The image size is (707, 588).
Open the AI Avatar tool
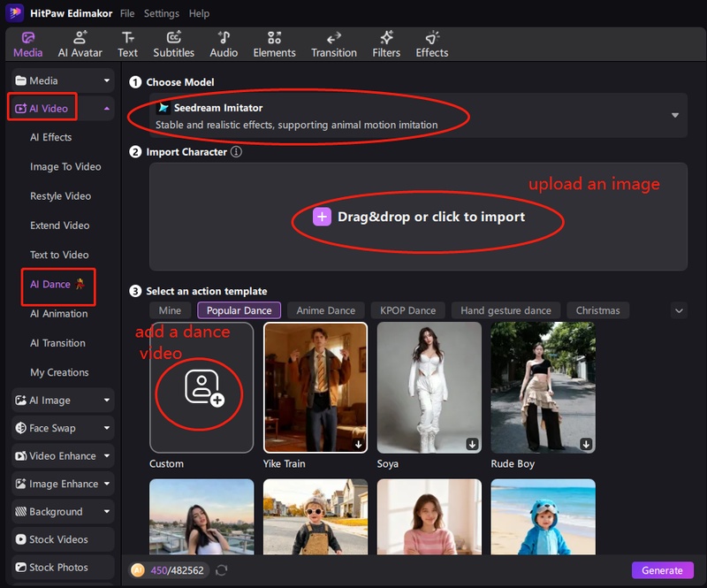(80, 43)
